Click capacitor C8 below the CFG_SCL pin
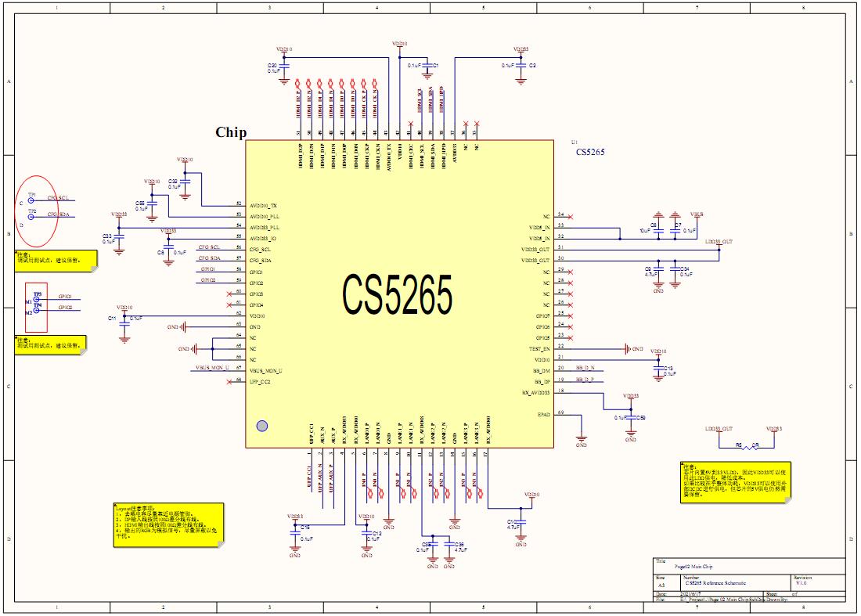861x616 pixels. click(169, 246)
